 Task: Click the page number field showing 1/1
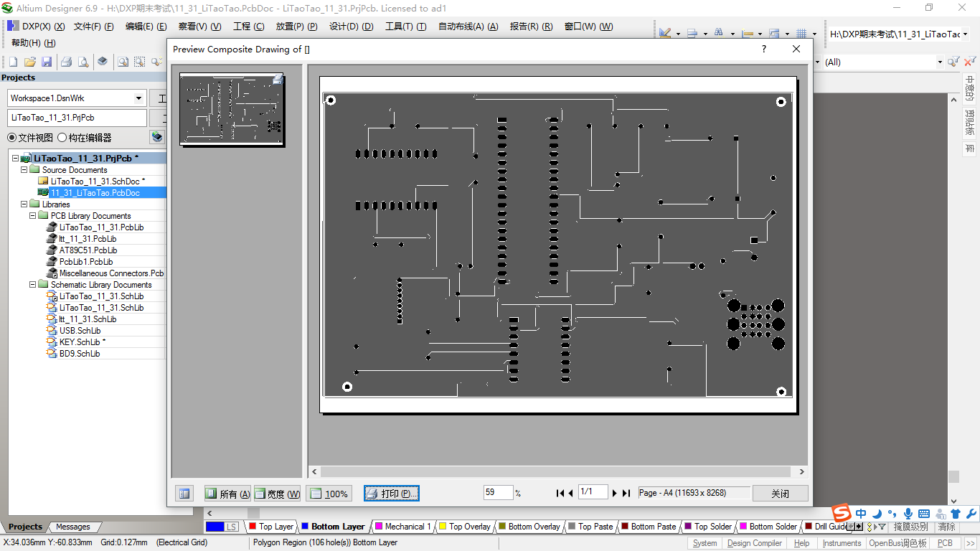tap(593, 493)
